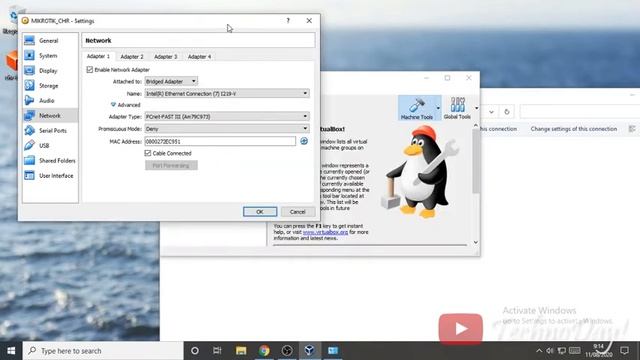This screenshot has width=640, height=360.
Task: Open the taskbar clock and date
Action: [x=599, y=351]
